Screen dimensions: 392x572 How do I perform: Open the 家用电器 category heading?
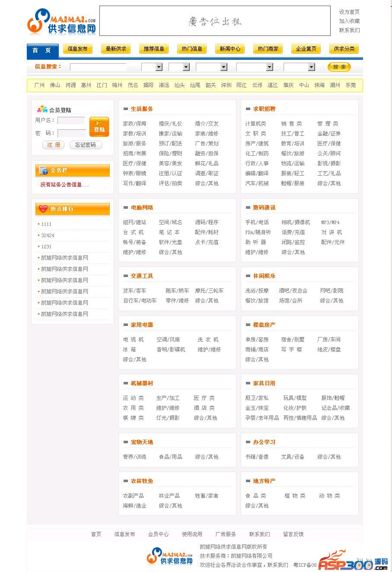pyautogui.click(x=142, y=325)
